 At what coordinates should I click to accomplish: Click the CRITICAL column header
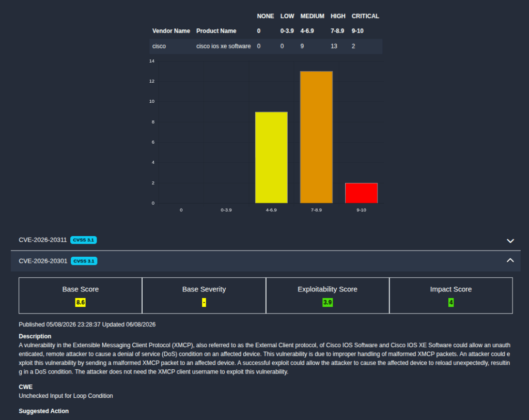[x=365, y=16]
